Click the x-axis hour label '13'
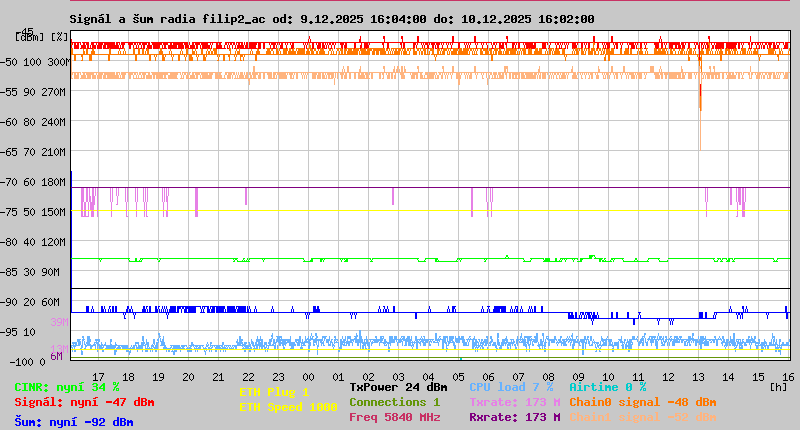Screen dimensions: 800x430 [698, 377]
